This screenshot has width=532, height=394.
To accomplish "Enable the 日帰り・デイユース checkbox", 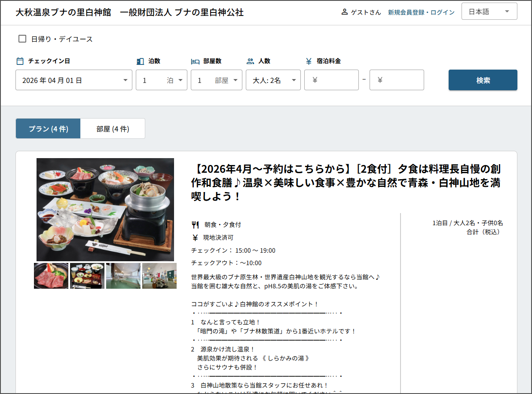I will click(22, 39).
